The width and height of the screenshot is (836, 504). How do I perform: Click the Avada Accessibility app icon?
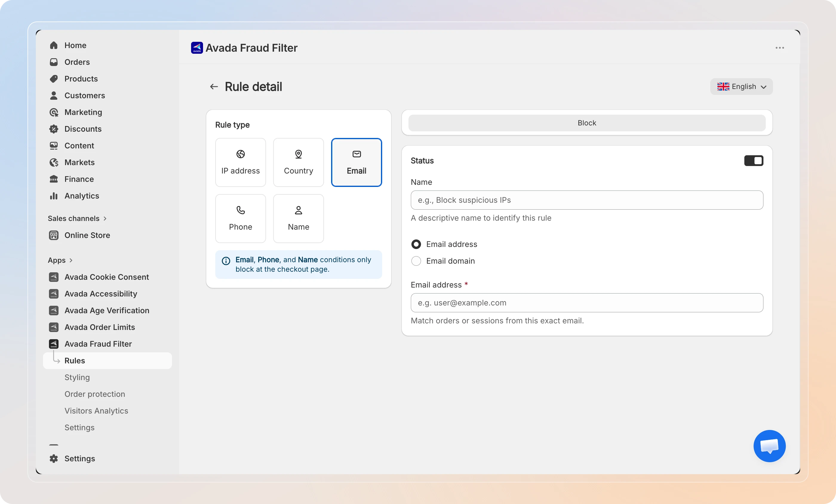pyautogui.click(x=54, y=294)
